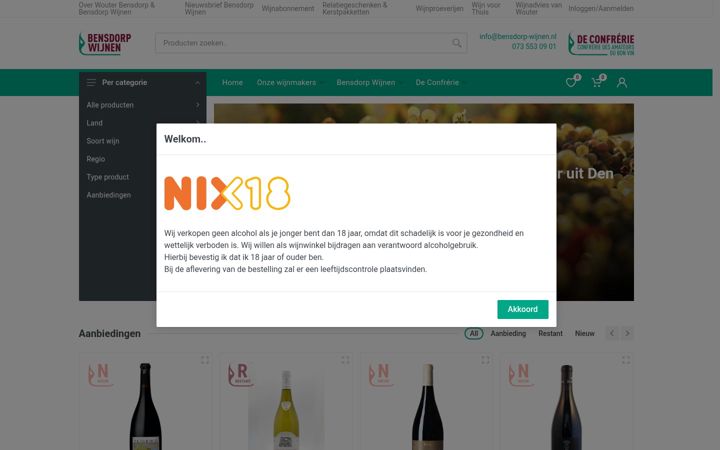Select the All filter tab
The image size is (720, 450).
(474, 333)
